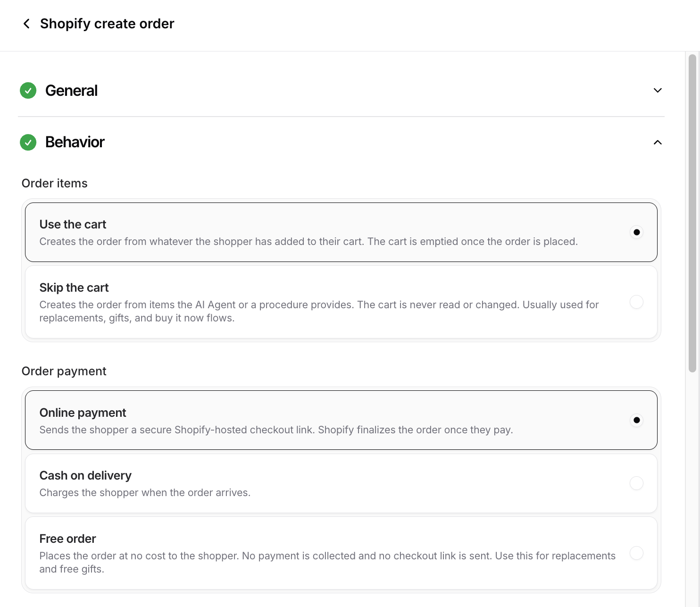Click the green checkmark next to General

[x=28, y=90]
